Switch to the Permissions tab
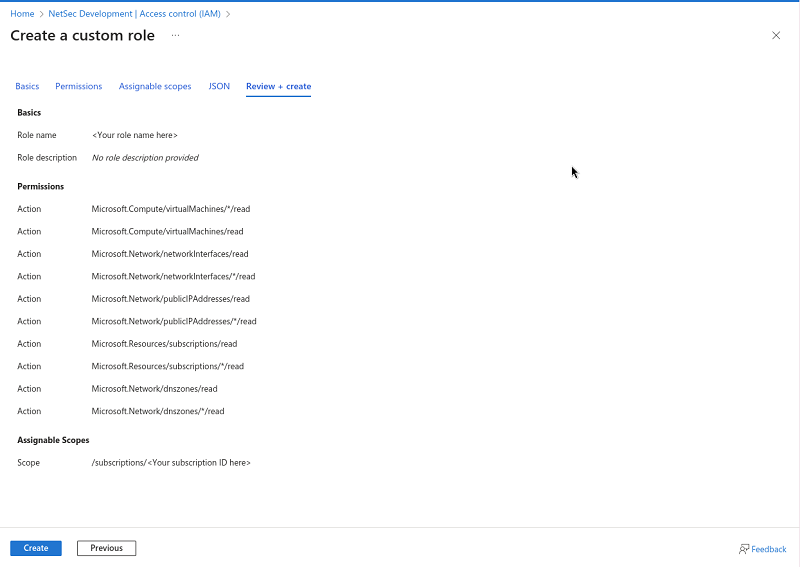800x567 pixels. pos(78,86)
